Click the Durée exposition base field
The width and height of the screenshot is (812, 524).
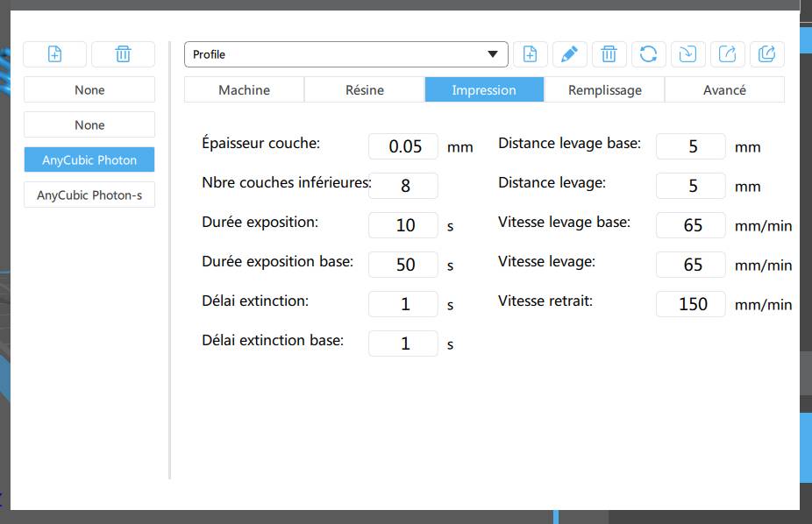(x=403, y=265)
